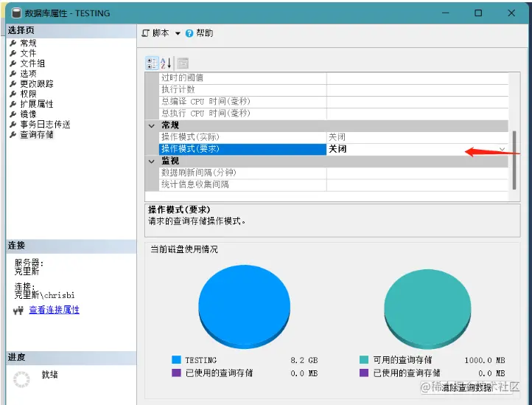Select 总编译 CPU 时间(毫秒) row
532x405 pixels.
point(334,102)
